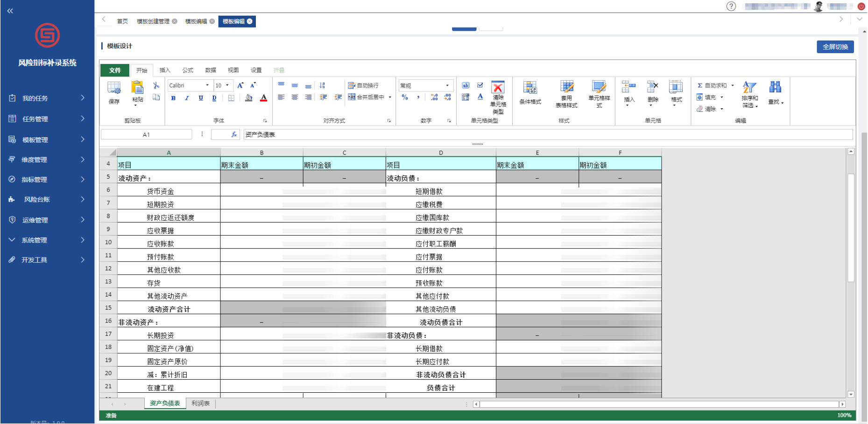868x424 pixels.
Task: Expand the 模板管理 sidebar menu
Action: coord(47,139)
